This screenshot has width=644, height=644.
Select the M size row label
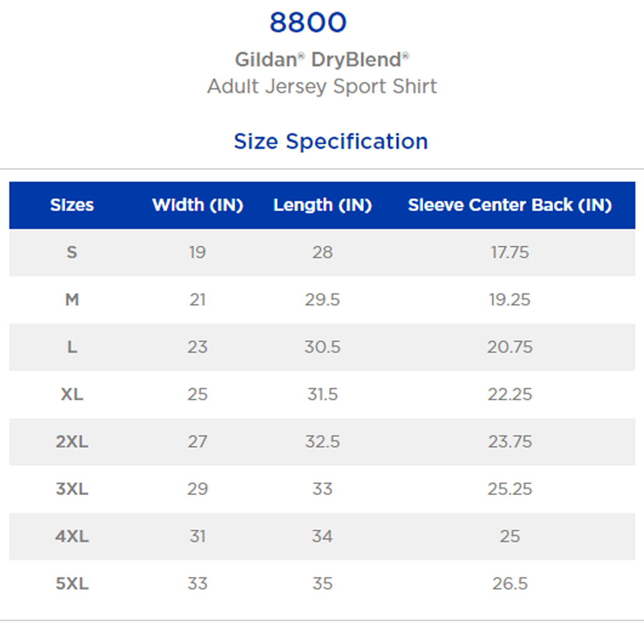(x=72, y=300)
